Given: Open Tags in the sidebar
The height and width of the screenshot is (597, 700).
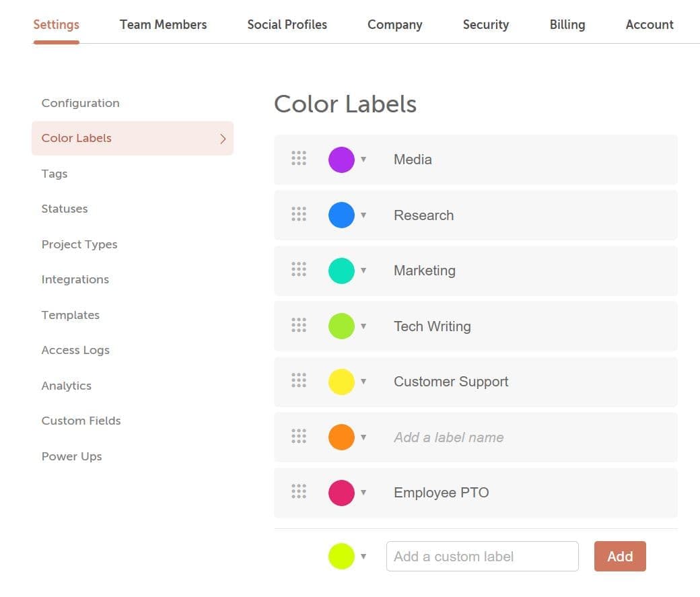Looking at the screenshot, I should (x=55, y=174).
